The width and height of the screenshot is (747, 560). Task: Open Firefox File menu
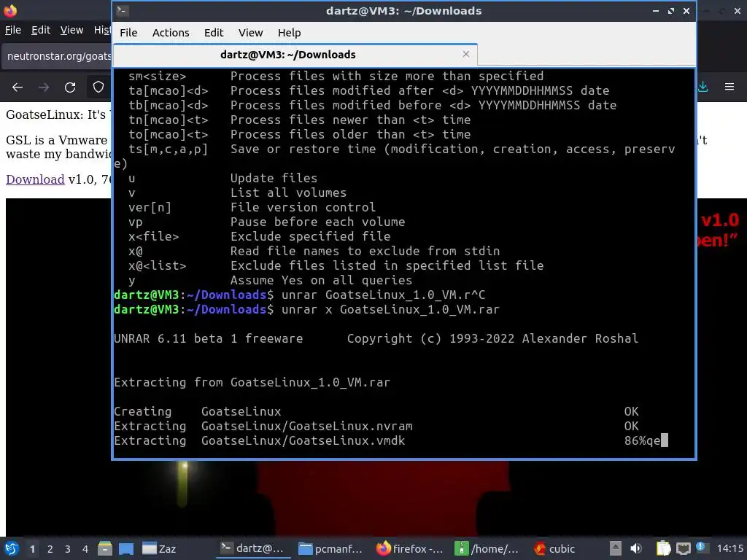pyautogui.click(x=13, y=30)
